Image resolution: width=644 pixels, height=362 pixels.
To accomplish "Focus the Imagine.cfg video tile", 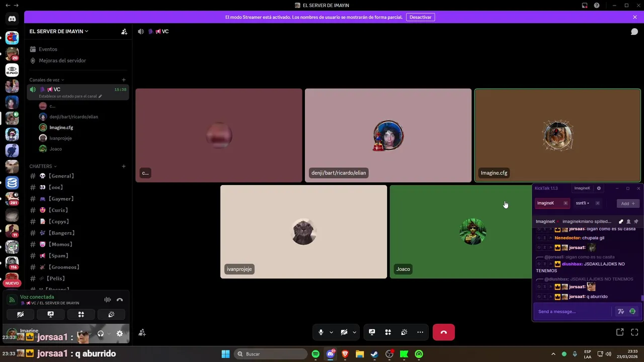I will [557, 135].
